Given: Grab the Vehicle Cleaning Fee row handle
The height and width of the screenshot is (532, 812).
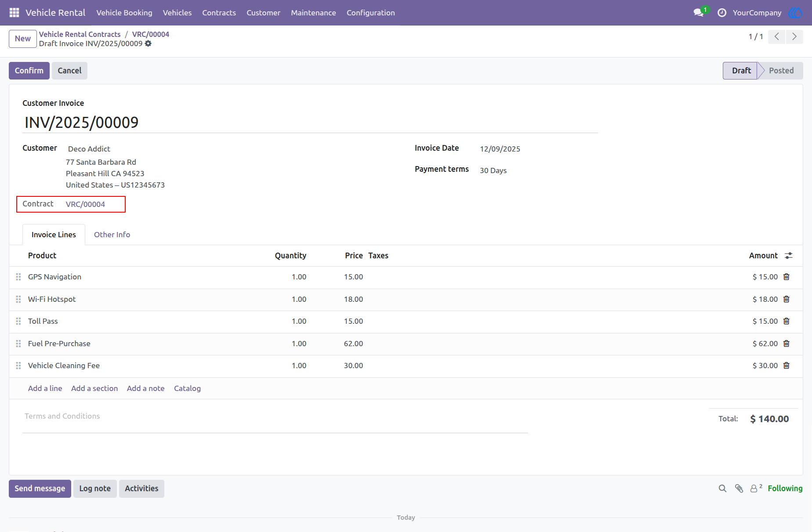Looking at the screenshot, I should coord(18,366).
